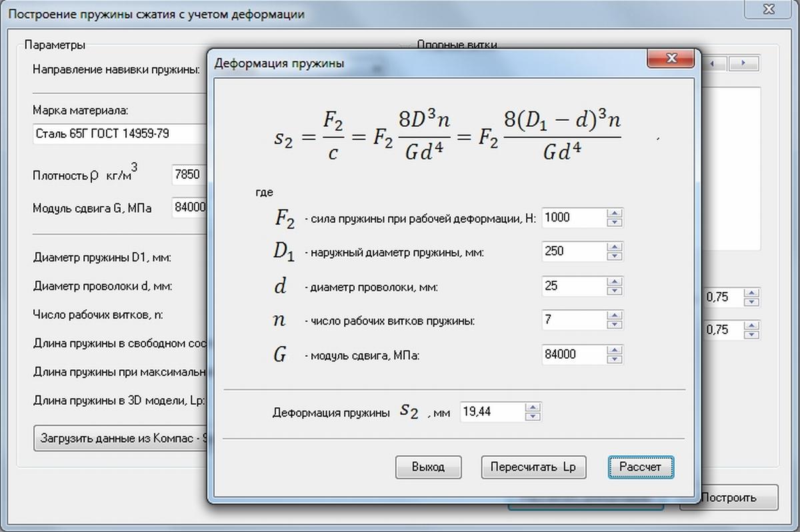Click the Пересчитать Lp button
This screenshot has width=800, height=532.
pos(533,467)
